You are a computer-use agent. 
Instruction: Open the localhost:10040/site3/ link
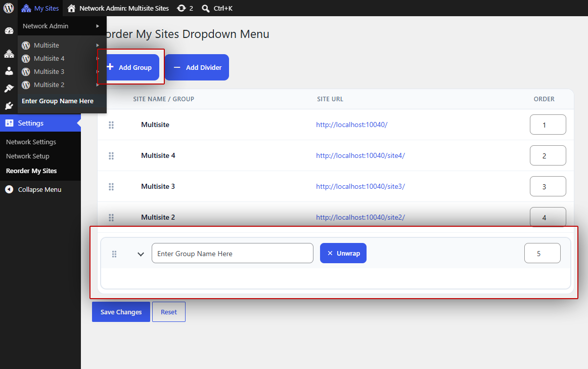[360, 186]
